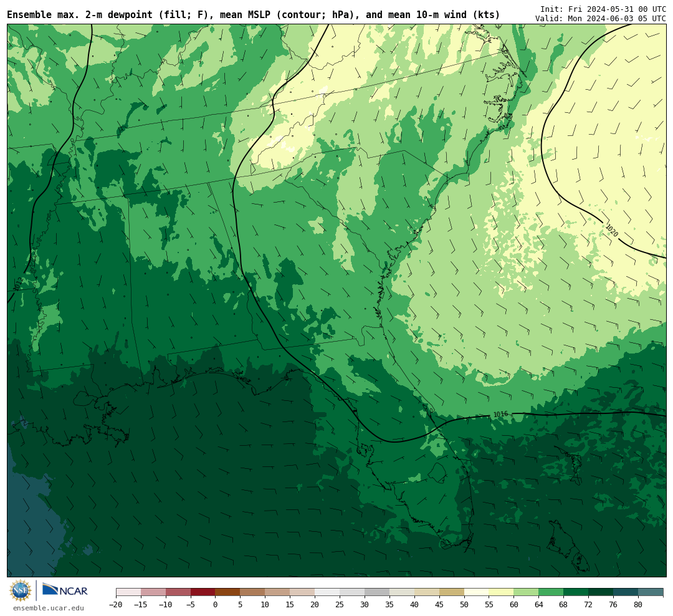
Task: Pick the 68 to 72 dark green swatch
Action: 576,592
